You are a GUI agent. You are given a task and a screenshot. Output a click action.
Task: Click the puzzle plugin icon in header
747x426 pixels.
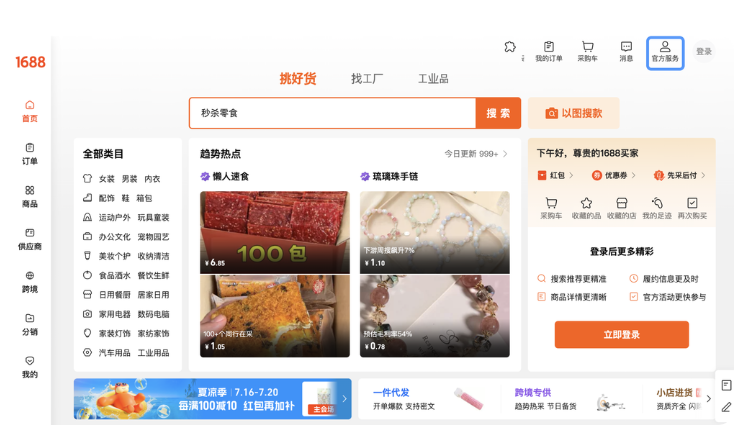click(510, 47)
